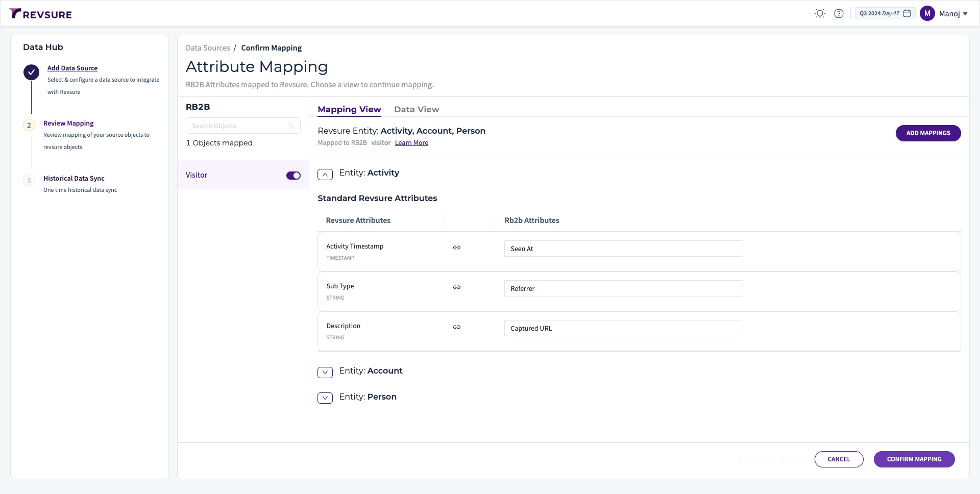
Task: Open the Add Data Source link
Action: point(72,68)
